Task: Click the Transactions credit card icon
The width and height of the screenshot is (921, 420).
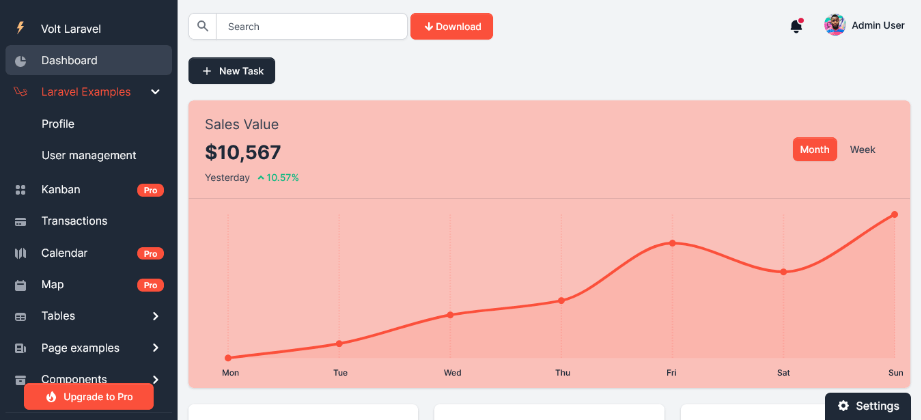Action: point(21,221)
